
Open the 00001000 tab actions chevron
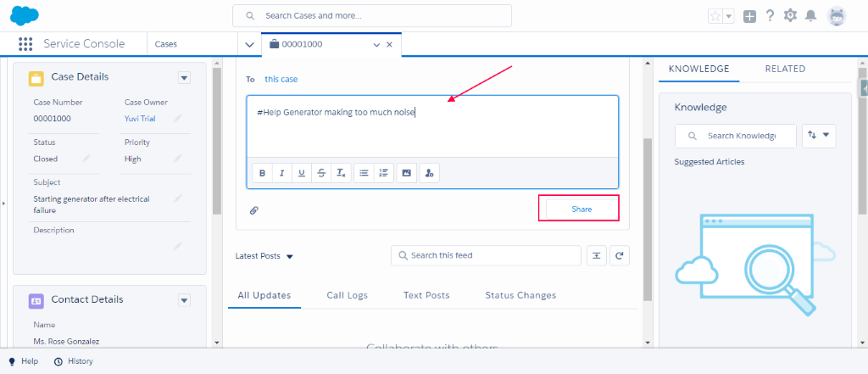377,44
